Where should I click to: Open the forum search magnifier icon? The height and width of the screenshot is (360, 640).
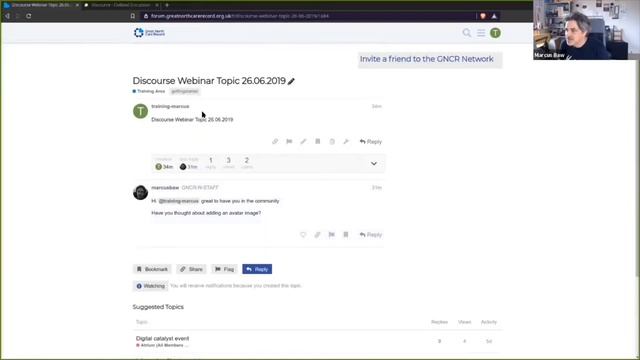(x=467, y=33)
